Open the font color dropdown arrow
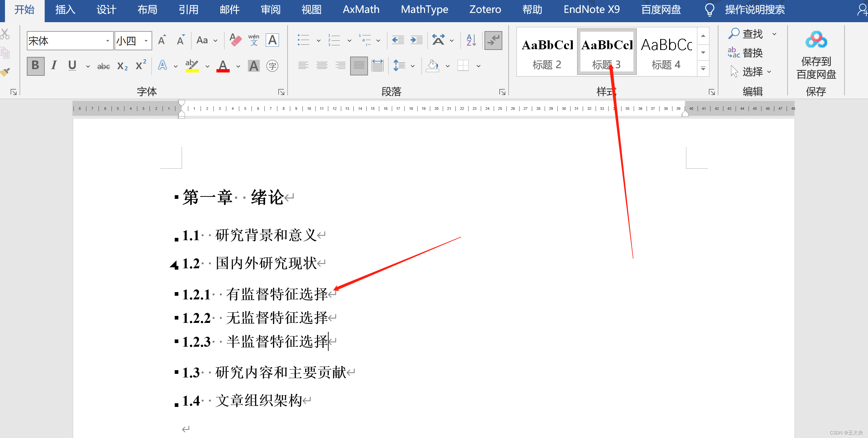Screen dimensions: 868x438 [x=238, y=66]
